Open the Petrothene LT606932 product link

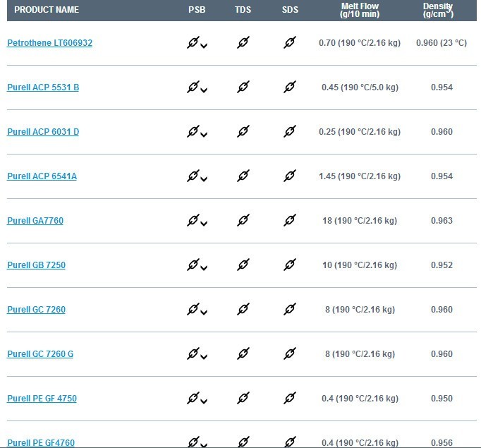coord(49,43)
